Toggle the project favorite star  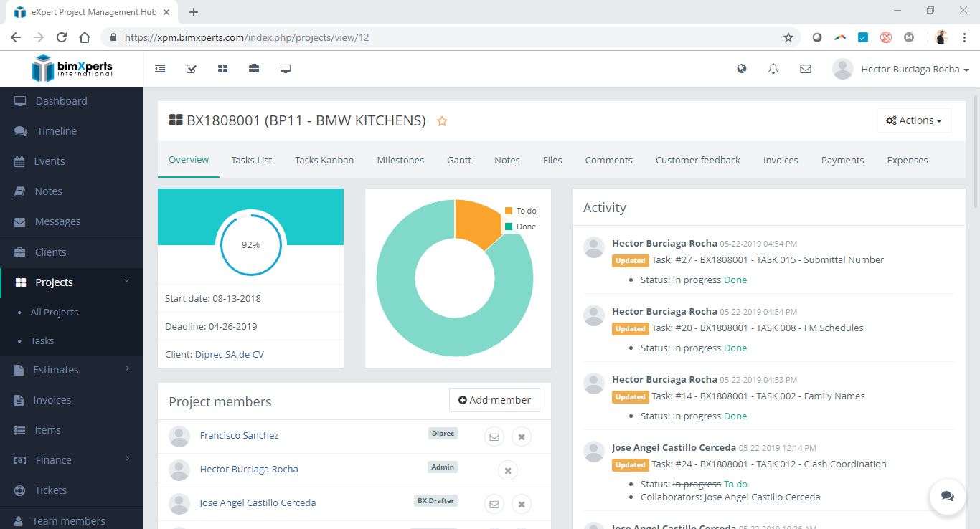(442, 121)
